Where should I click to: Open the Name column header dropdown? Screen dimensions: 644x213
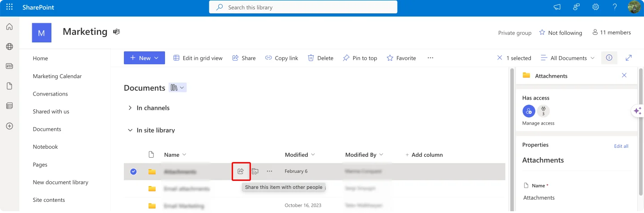tap(175, 155)
